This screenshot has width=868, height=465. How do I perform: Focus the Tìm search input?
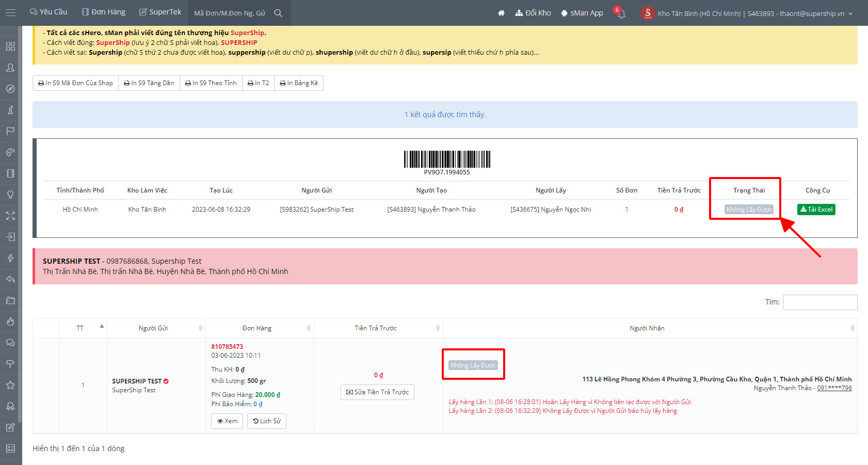820,302
